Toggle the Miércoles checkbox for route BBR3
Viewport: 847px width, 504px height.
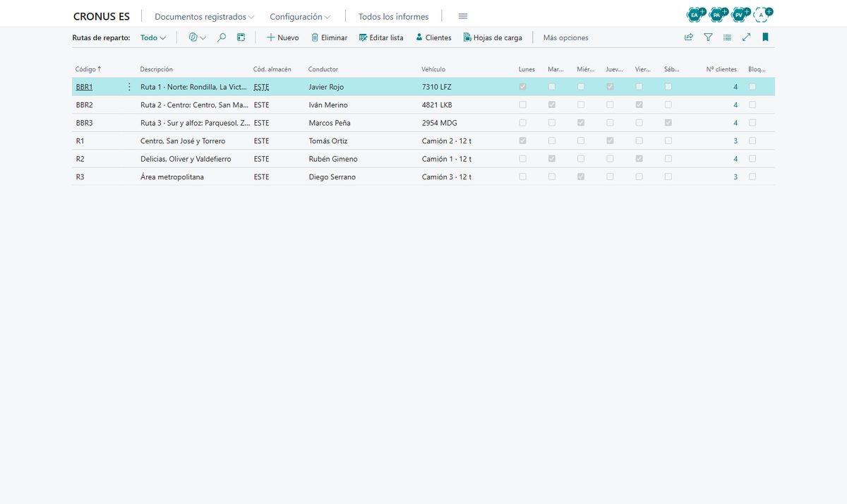point(581,123)
